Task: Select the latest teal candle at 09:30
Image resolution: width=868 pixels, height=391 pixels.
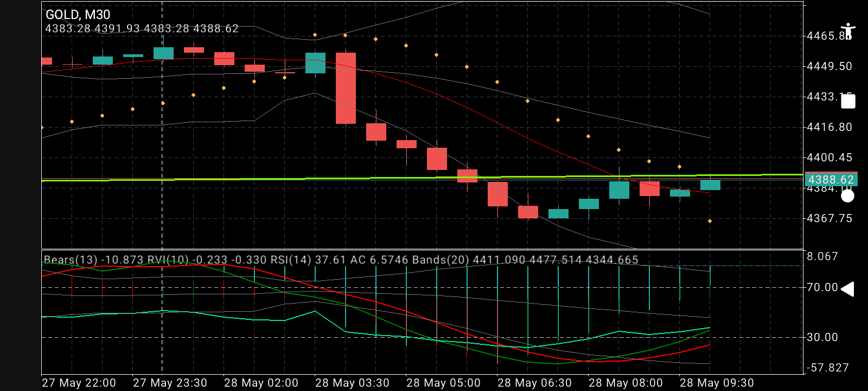Action: (710, 185)
